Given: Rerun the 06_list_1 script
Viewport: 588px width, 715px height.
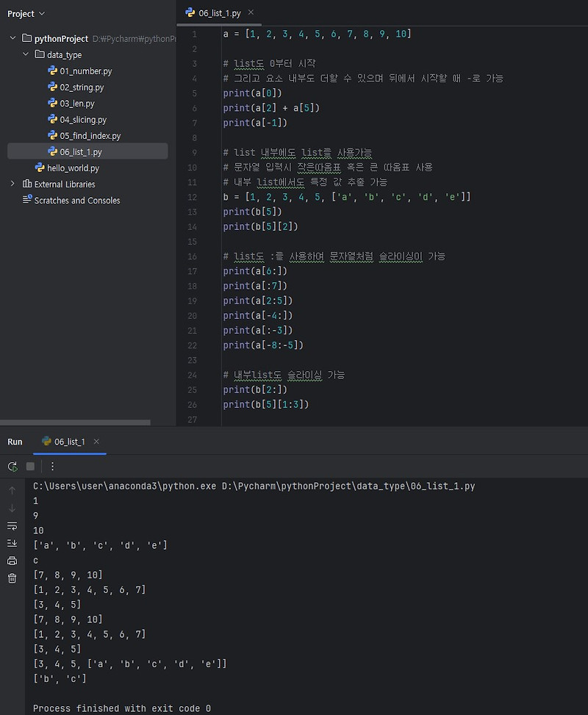Looking at the screenshot, I should point(12,466).
